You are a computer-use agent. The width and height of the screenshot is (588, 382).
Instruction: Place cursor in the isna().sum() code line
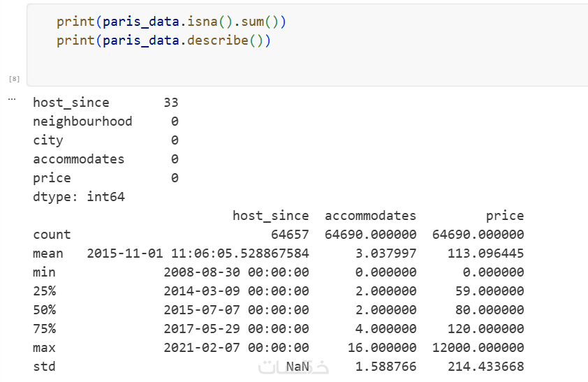pos(171,22)
